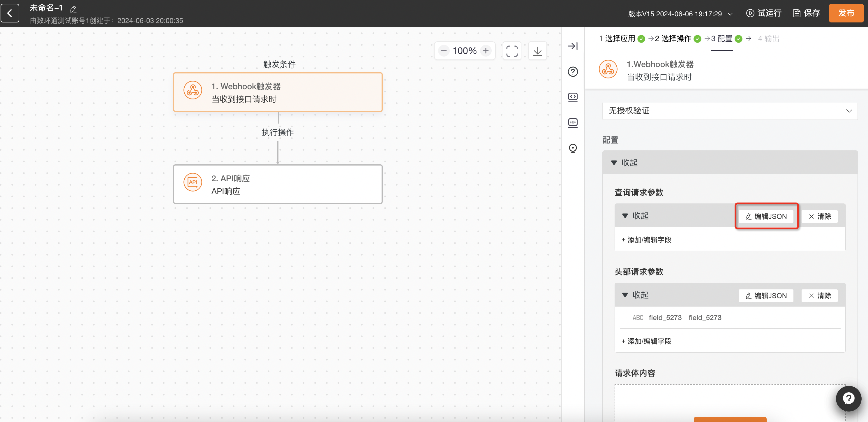Click 编辑JSON for header parameters

coord(766,296)
